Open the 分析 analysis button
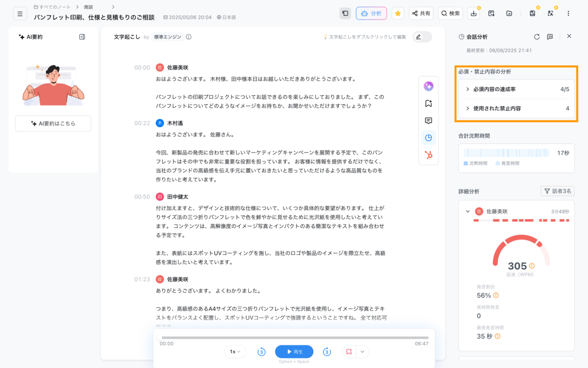This screenshot has width=588, height=368. pos(371,14)
